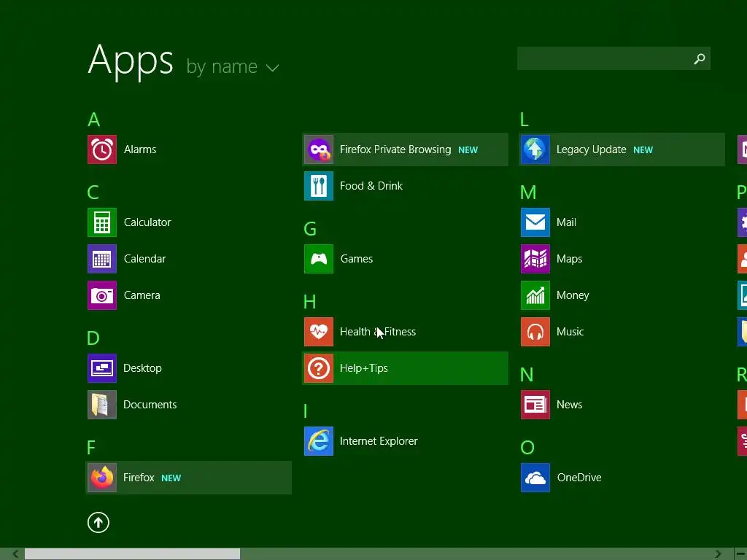Open the Calendar app icon
This screenshot has height=560, width=747.
pos(102,259)
